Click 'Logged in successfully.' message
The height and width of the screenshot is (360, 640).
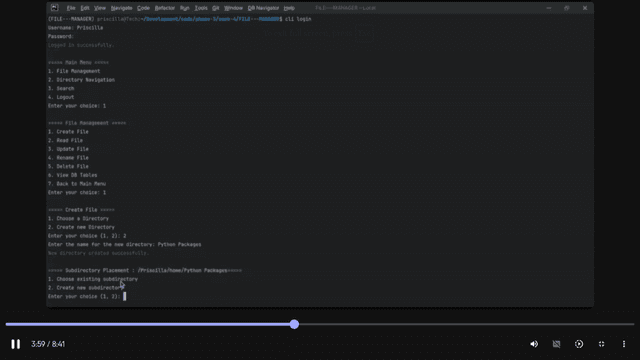point(81,45)
